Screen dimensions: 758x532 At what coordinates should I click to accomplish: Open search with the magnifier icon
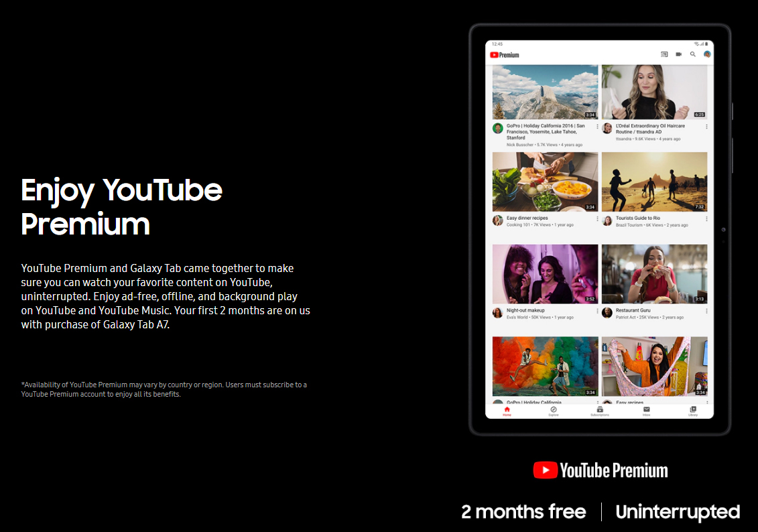(x=693, y=54)
